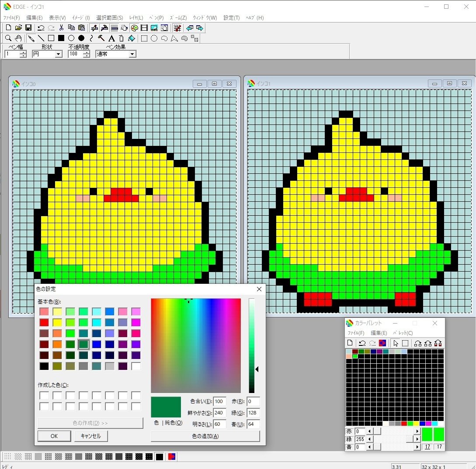Image resolution: width=476 pixels, height=469 pixels.
Task: Create a new file from the main toolbar
Action: click(x=8, y=28)
